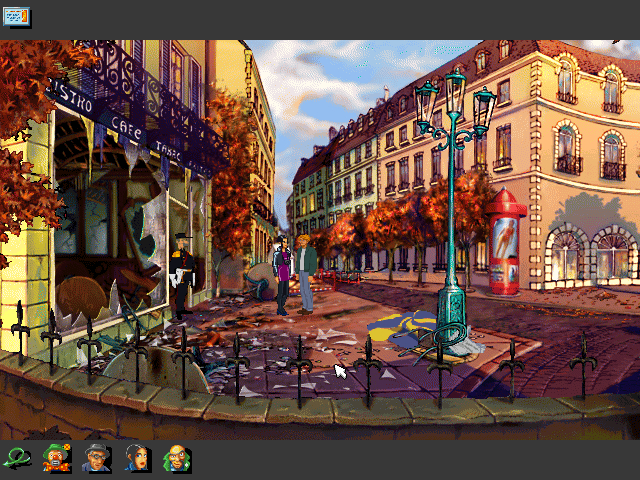Select the dark-haired woman topic icon

(x=138, y=458)
